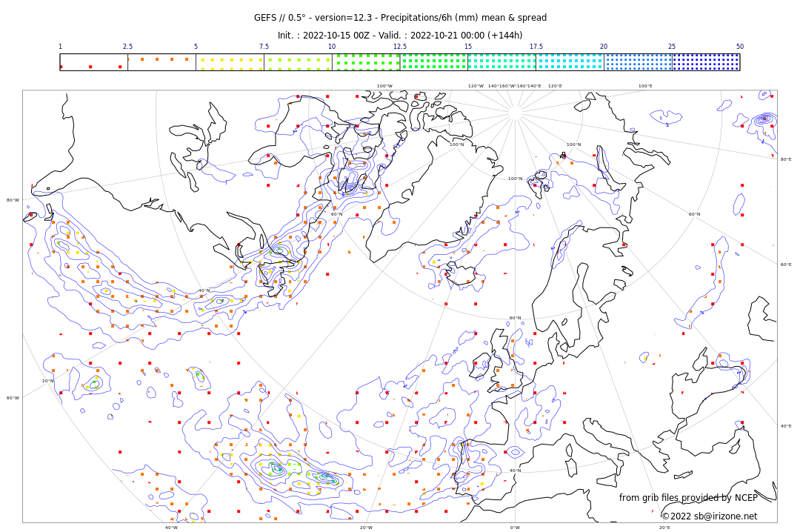Click the 20°N latitude label
The image size is (800, 532).
click(x=47, y=381)
